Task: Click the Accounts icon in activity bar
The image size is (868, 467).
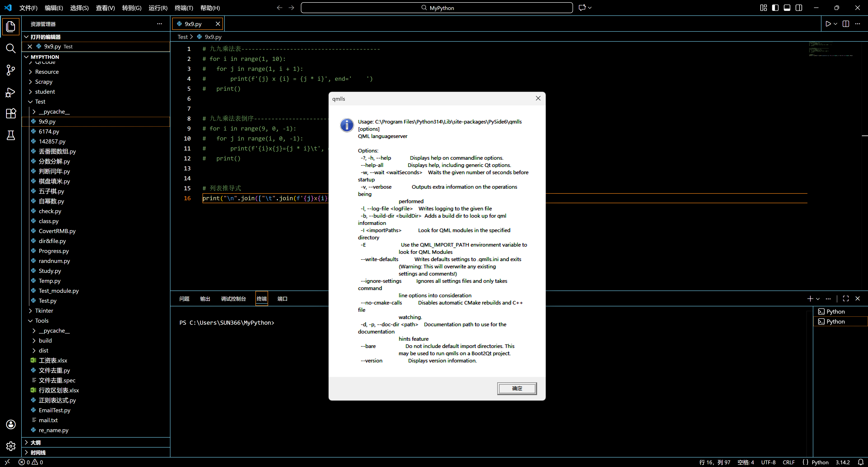Action: point(11,424)
